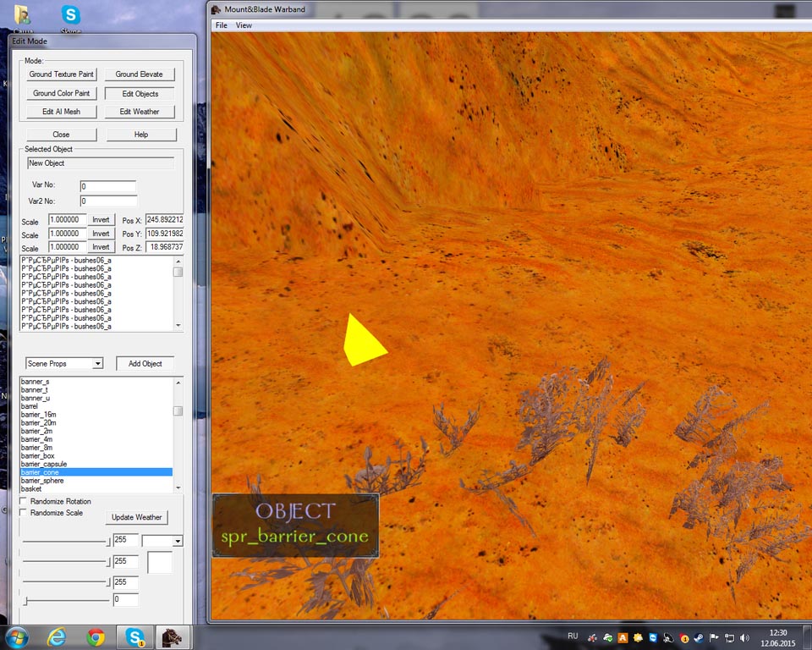Viewport: 812px width, 650px height.
Task: Click the white color preview swatch
Action: tap(160, 563)
